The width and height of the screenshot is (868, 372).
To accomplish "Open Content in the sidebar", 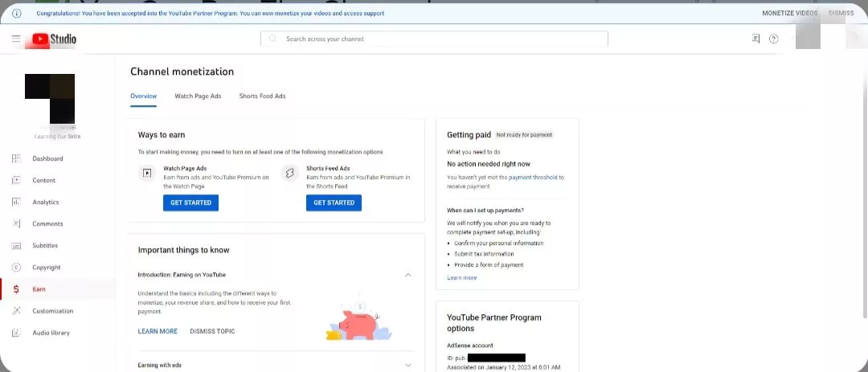I will click(x=58, y=180).
